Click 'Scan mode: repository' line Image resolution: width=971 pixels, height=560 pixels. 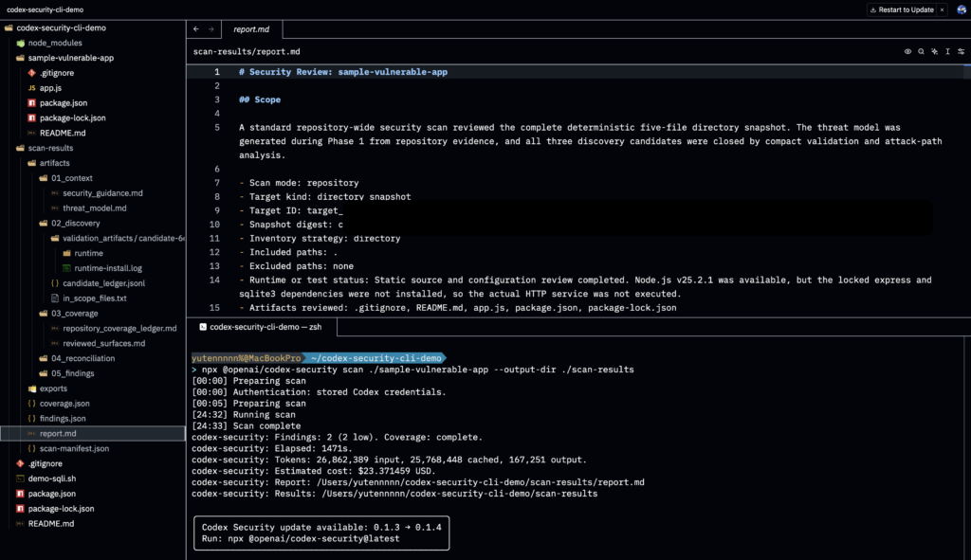299,183
